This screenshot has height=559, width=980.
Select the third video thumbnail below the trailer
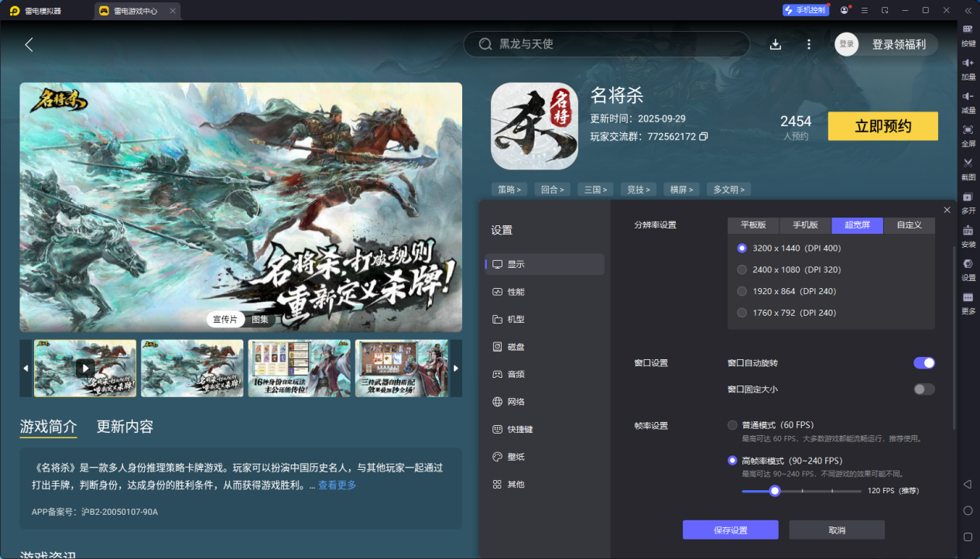point(300,369)
